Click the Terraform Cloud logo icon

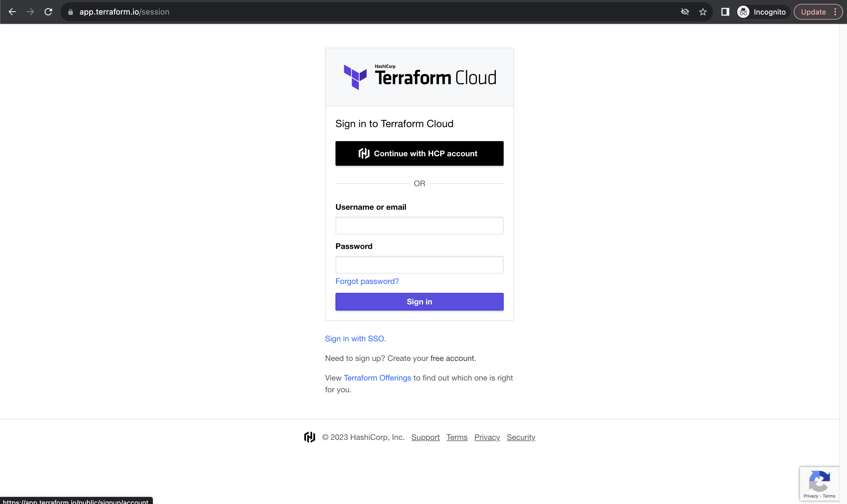click(354, 76)
